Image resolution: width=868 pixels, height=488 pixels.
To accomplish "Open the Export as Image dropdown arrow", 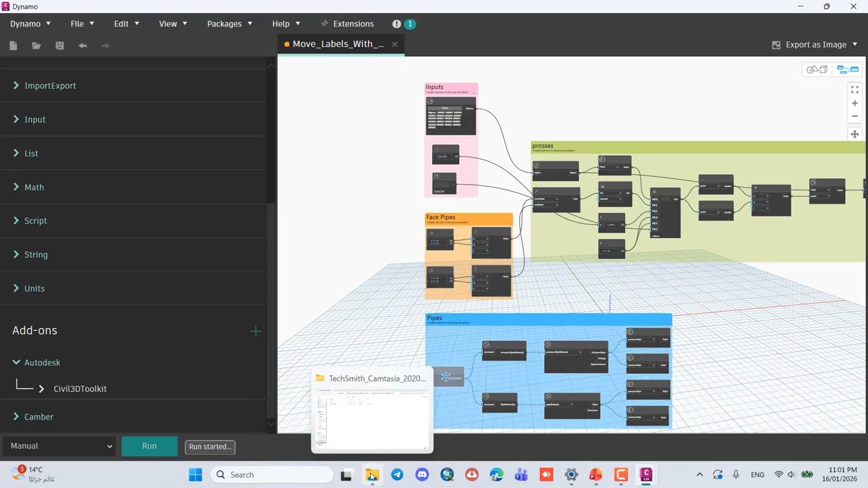I will (x=854, y=45).
